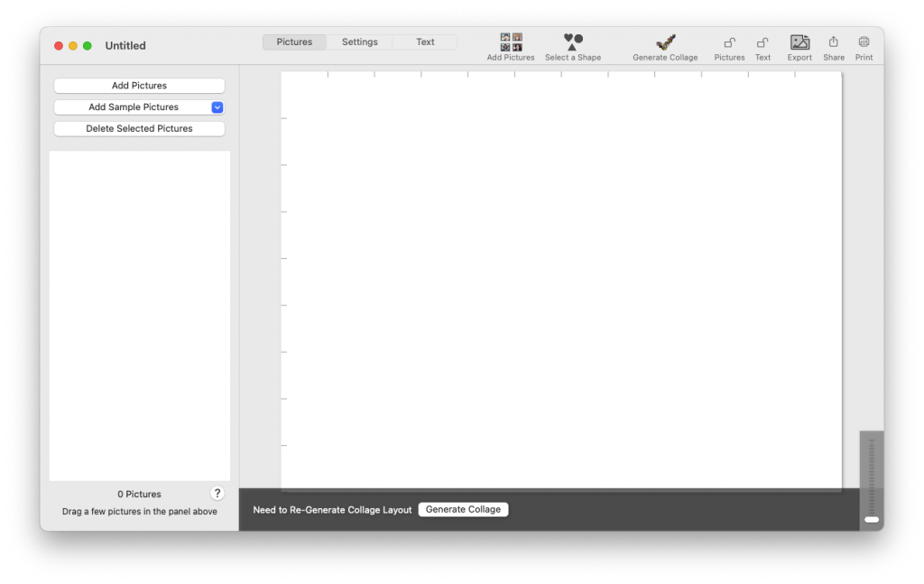Click the empty pictures list panel
The width and height of the screenshot is (924, 584).
tap(140, 316)
